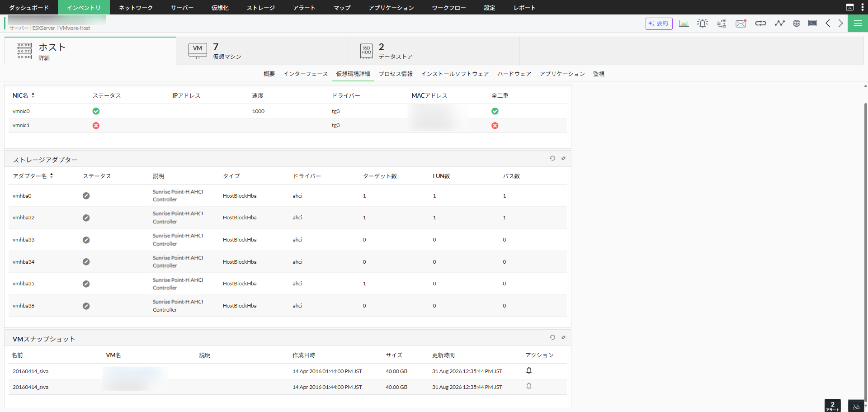Open the ダッシュボード menu
This screenshot has height=412, width=868.
(29, 8)
